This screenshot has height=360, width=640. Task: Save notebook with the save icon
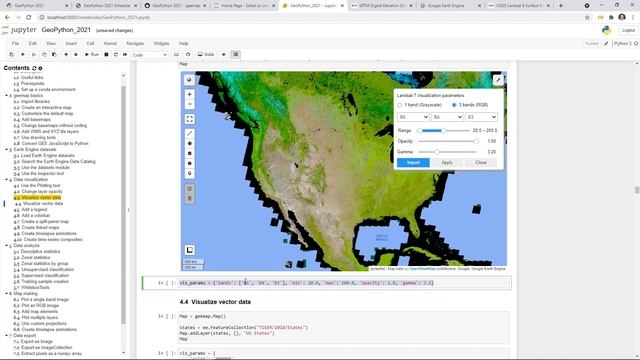(11, 54)
